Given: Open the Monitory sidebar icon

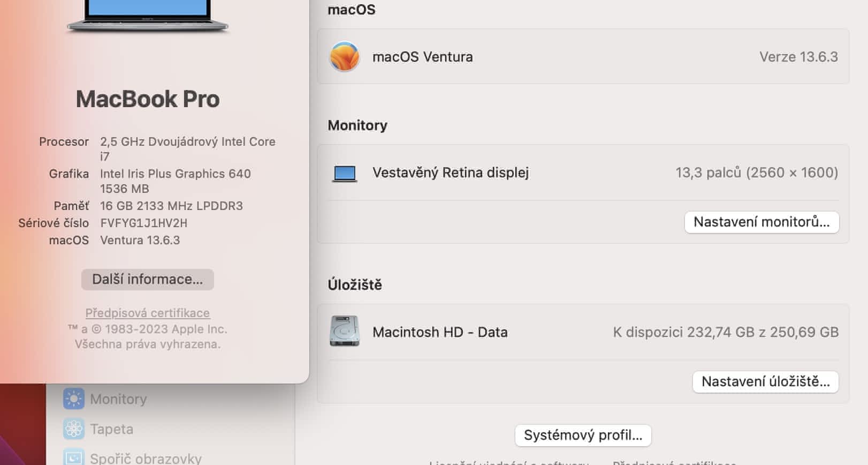Looking at the screenshot, I should click(74, 399).
